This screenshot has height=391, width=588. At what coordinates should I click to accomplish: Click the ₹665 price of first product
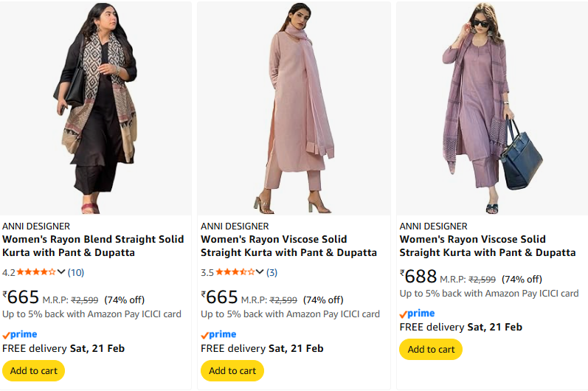point(22,297)
